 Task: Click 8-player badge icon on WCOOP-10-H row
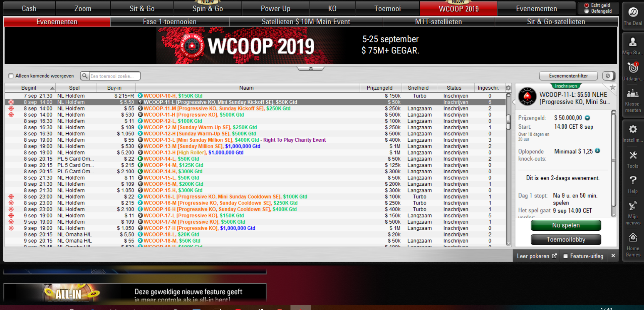pos(141,96)
